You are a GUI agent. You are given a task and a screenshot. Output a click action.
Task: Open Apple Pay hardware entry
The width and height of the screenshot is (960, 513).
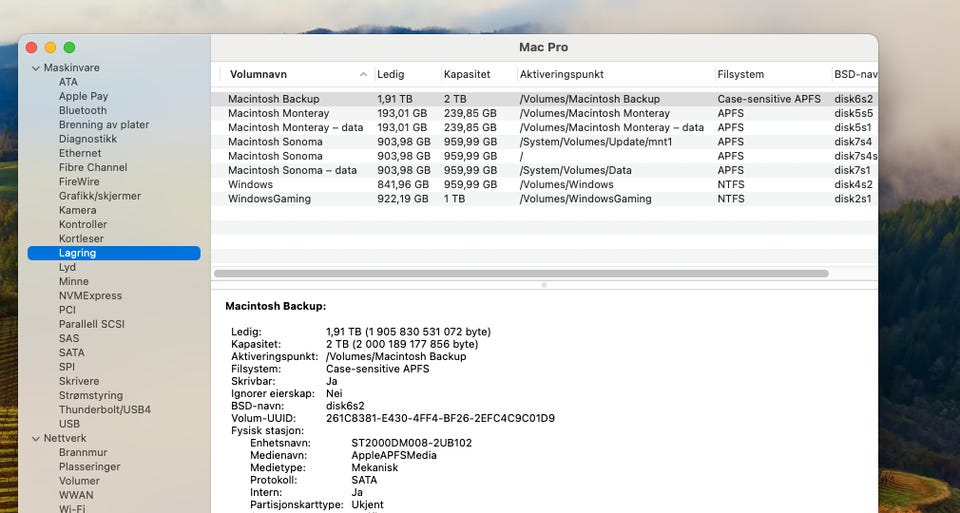point(83,96)
